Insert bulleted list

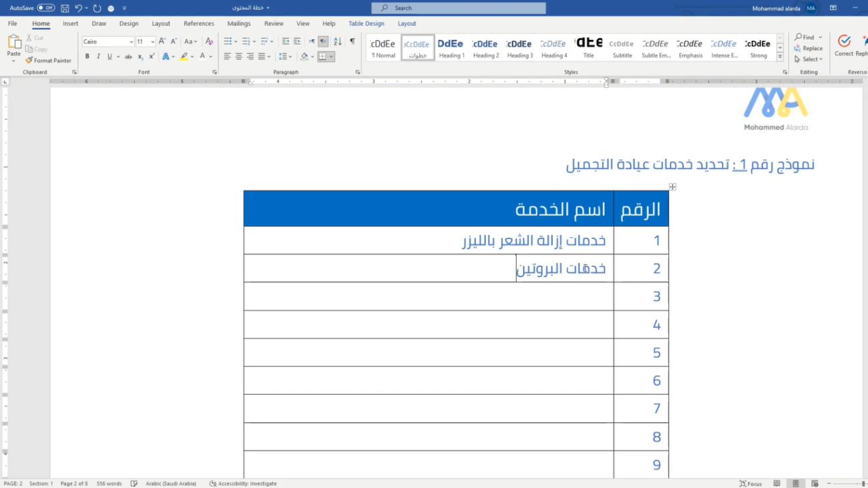[227, 41]
